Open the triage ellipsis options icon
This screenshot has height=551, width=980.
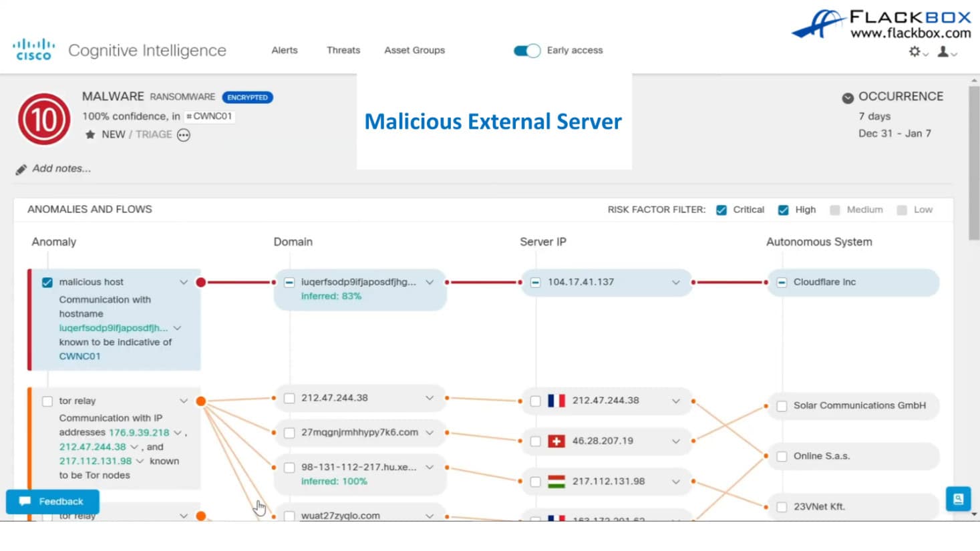pos(184,135)
